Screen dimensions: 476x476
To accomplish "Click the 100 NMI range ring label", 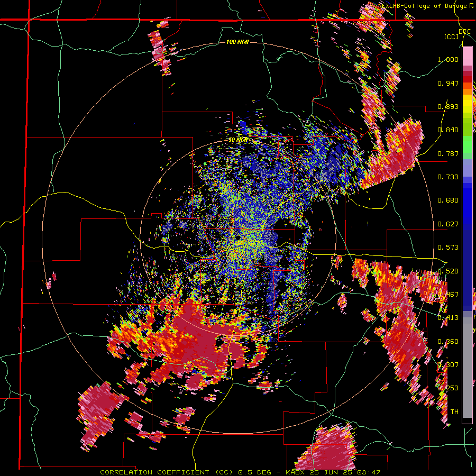I will point(237,42).
